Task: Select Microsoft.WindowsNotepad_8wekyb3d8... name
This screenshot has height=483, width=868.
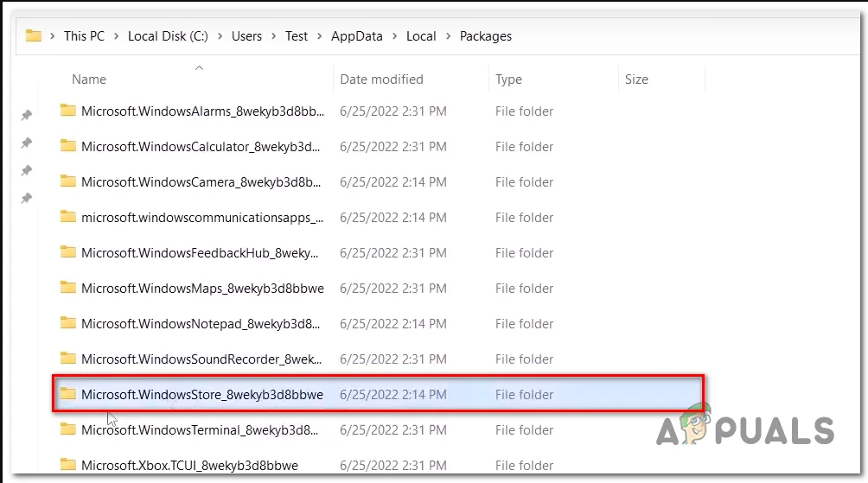Action: [x=201, y=324]
